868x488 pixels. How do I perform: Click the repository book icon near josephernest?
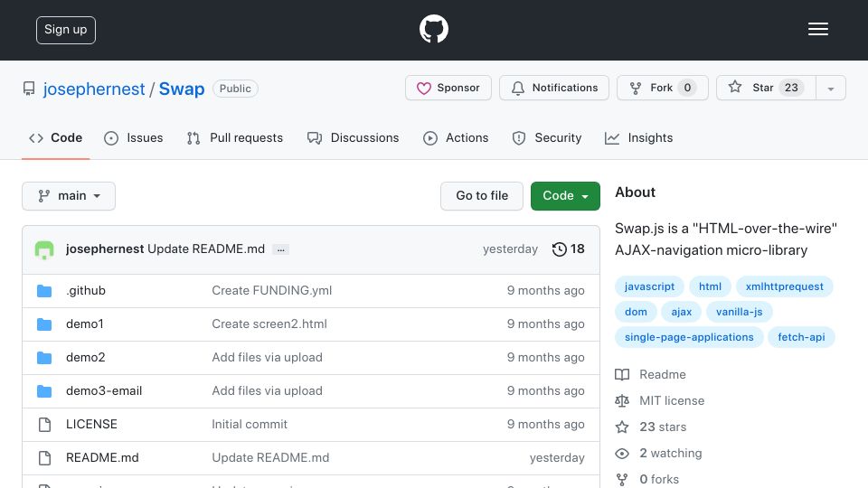[29, 89]
